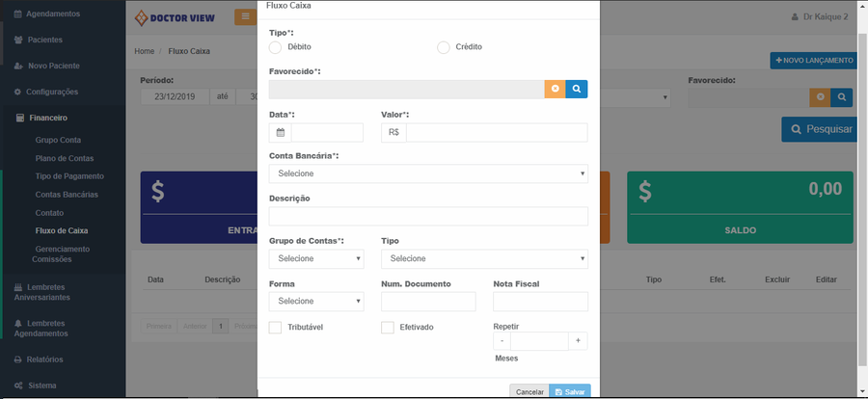
Task: Open the Forma dropdown
Action: pos(316,302)
